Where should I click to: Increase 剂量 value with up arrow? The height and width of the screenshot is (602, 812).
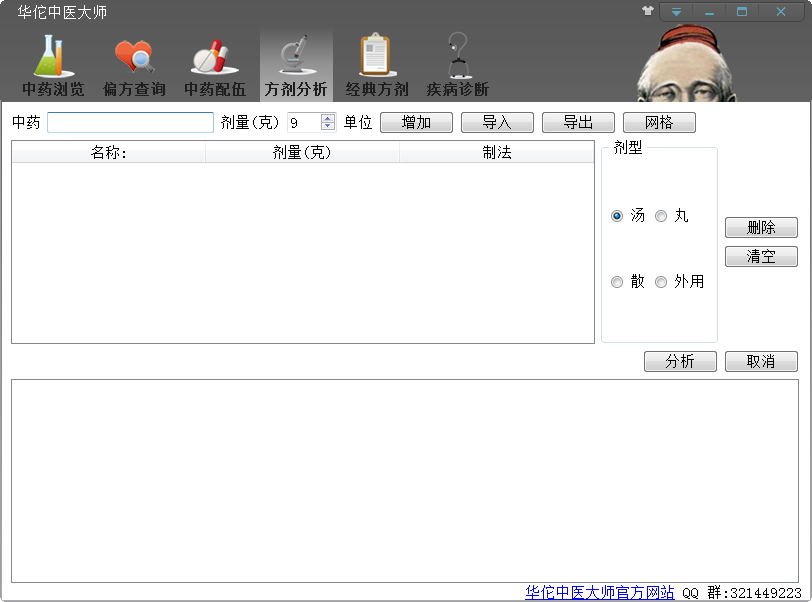pyautogui.click(x=328, y=118)
